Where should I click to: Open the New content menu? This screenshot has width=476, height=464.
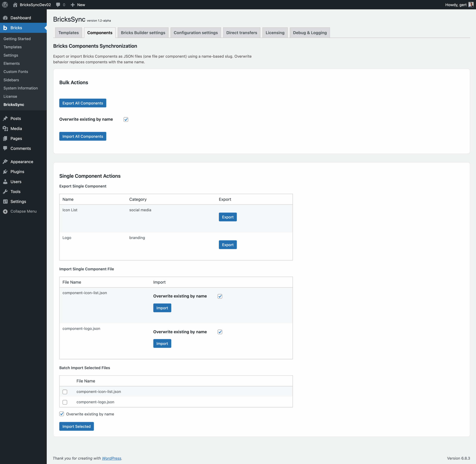(x=78, y=5)
